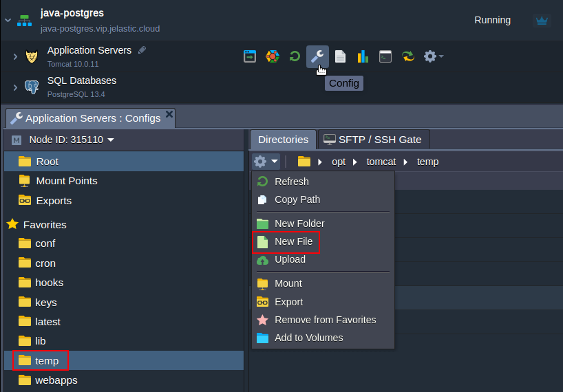Expand arrow after the root folder breadcrumb
The image size is (563, 392).
(320, 162)
